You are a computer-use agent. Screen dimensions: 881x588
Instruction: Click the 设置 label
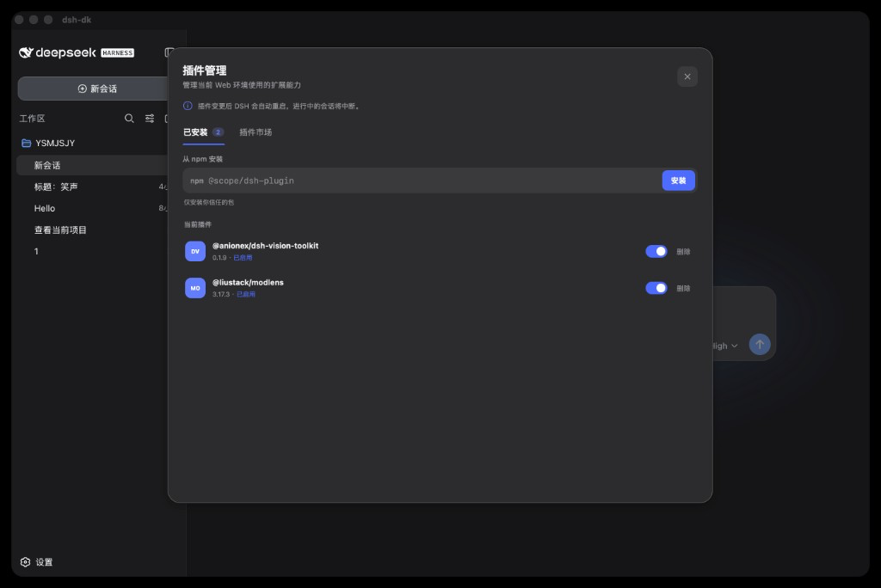click(44, 562)
